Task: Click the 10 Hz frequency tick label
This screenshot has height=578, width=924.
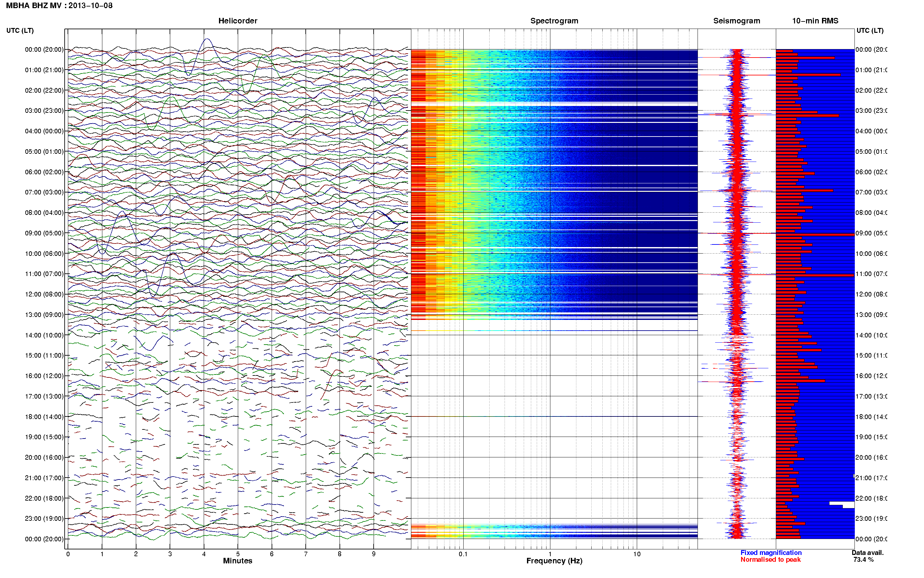Action: 636,554
